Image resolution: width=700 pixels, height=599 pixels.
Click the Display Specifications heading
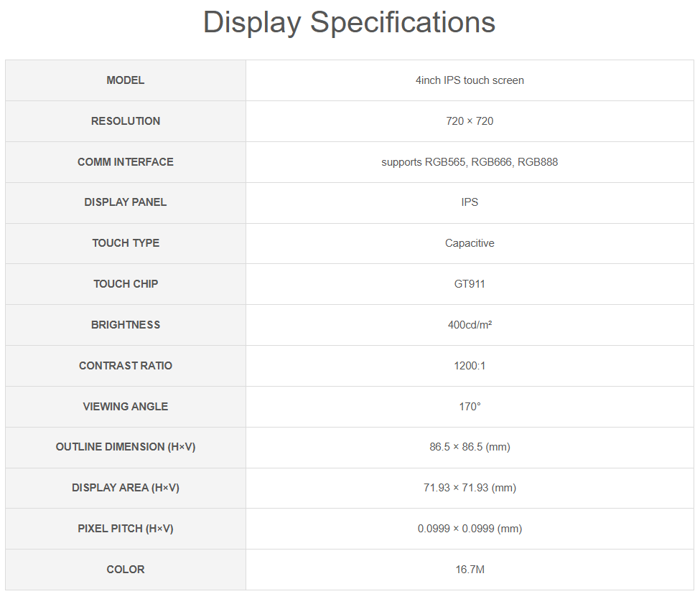coord(349,22)
